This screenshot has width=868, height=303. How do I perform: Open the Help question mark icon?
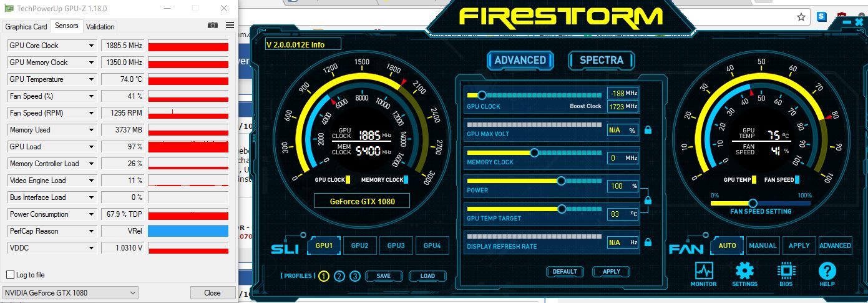tap(827, 271)
